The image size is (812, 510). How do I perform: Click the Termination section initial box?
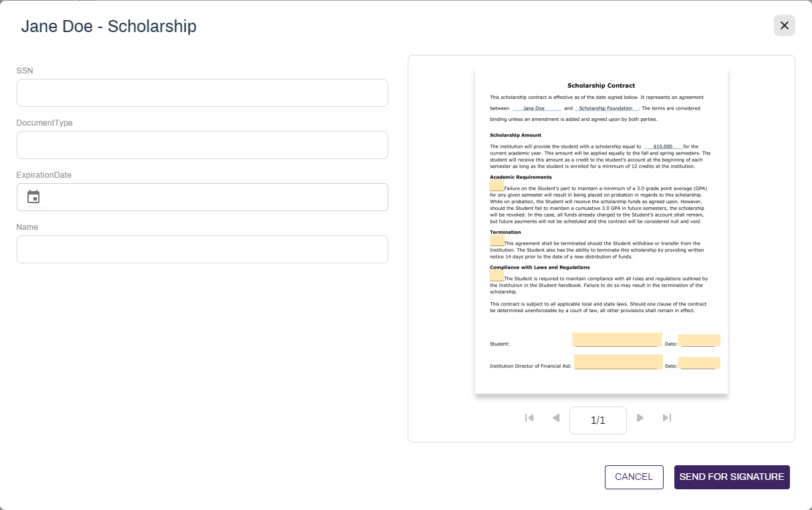tap(497, 241)
